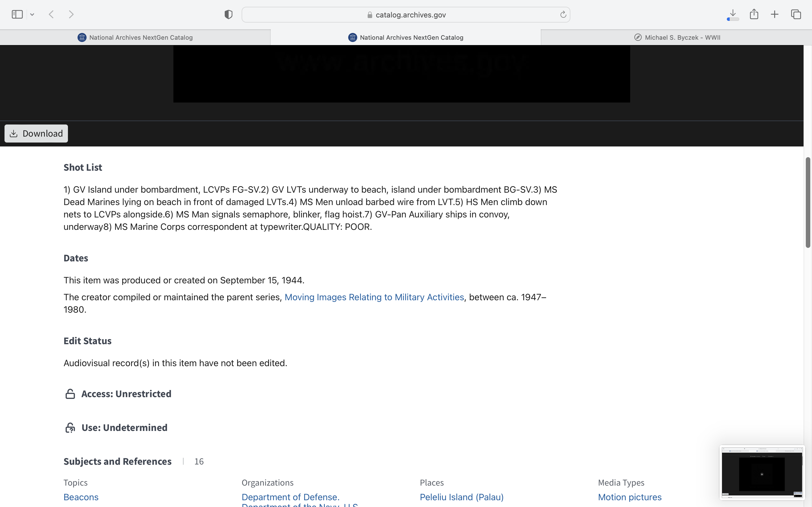Open a new tab with the plus icon
812x507 pixels.
pyautogui.click(x=775, y=14)
